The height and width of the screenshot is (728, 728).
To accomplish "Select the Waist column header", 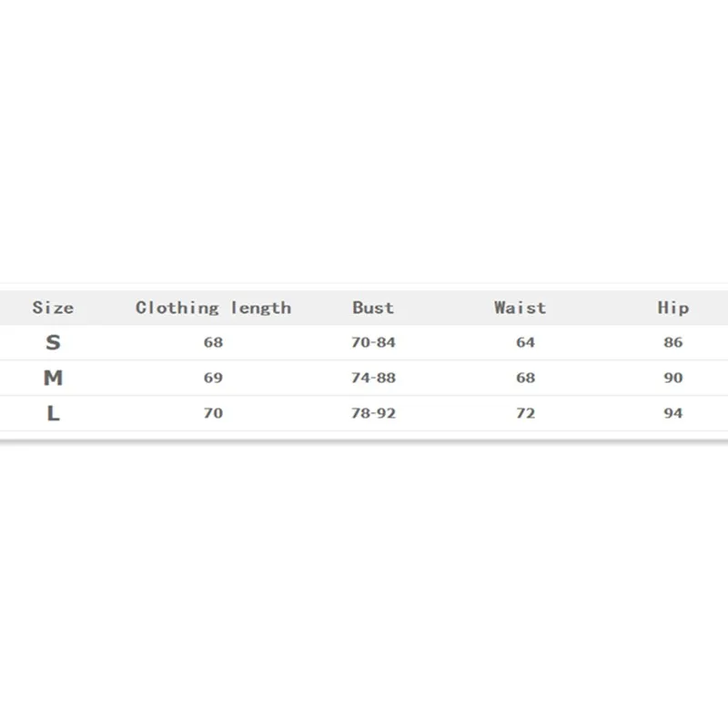I will pyautogui.click(x=521, y=308).
